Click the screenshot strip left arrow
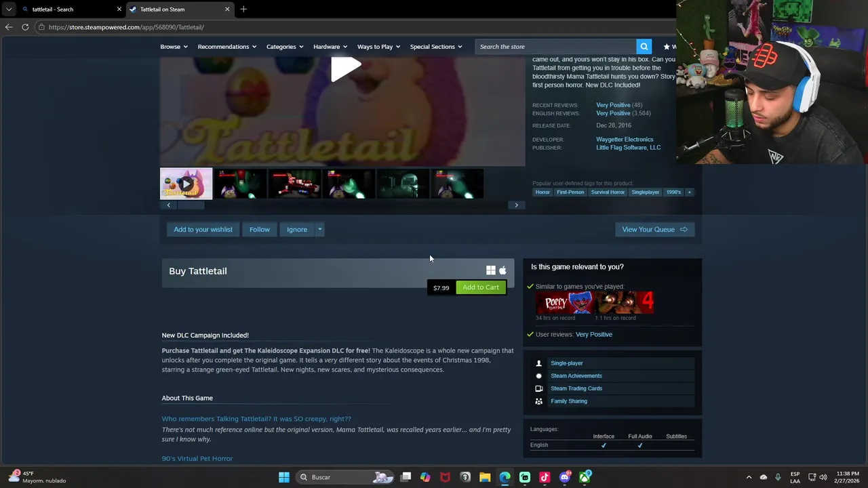 168,205
